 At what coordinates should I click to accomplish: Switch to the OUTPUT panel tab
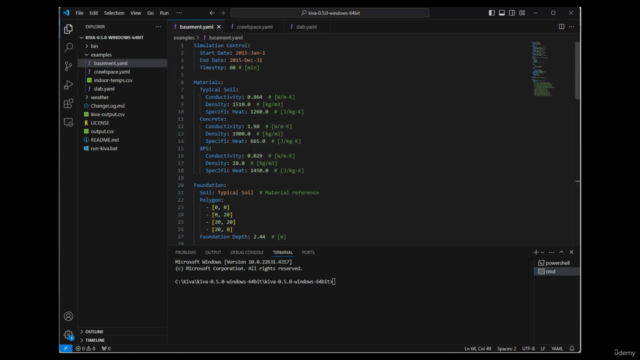pos(213,252)
